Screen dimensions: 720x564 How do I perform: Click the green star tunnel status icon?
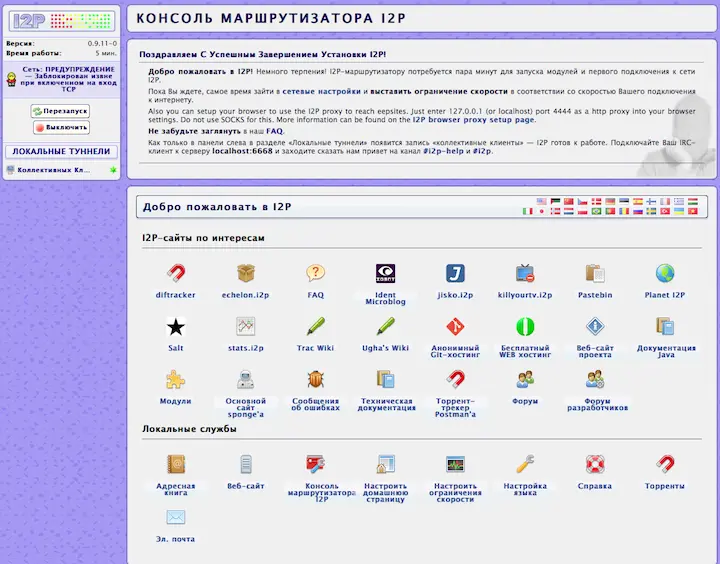click(113, 170)
